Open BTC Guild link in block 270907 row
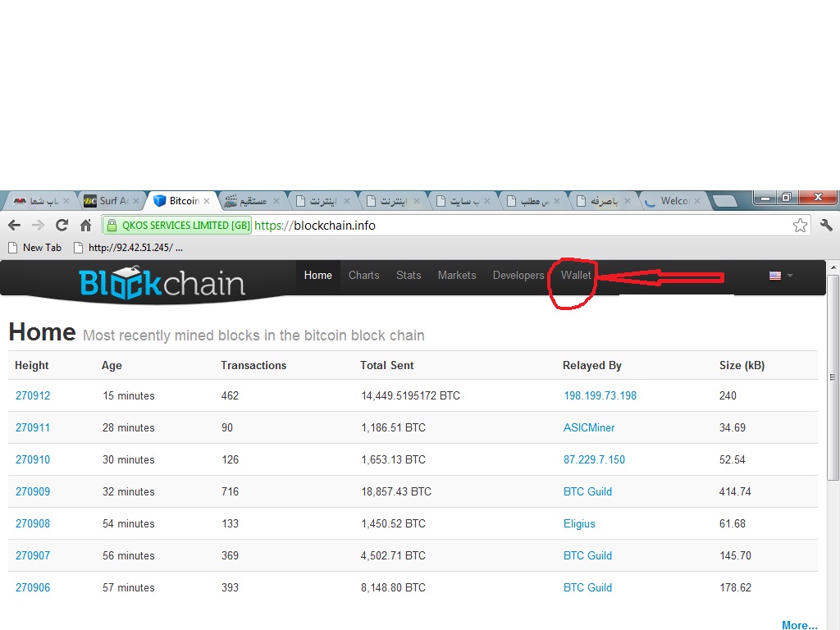Screen dimensions: 840x630 (x=587, y=556)
